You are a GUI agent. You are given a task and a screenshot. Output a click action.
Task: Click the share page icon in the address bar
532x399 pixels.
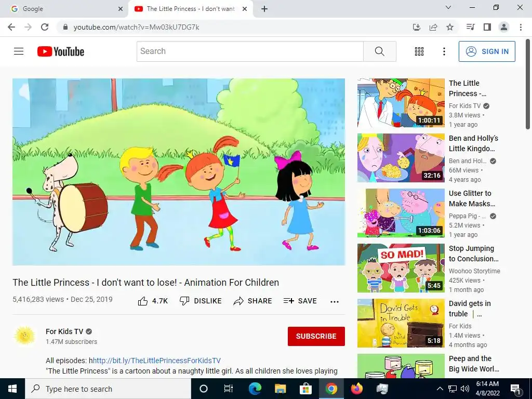pos(433,27)
